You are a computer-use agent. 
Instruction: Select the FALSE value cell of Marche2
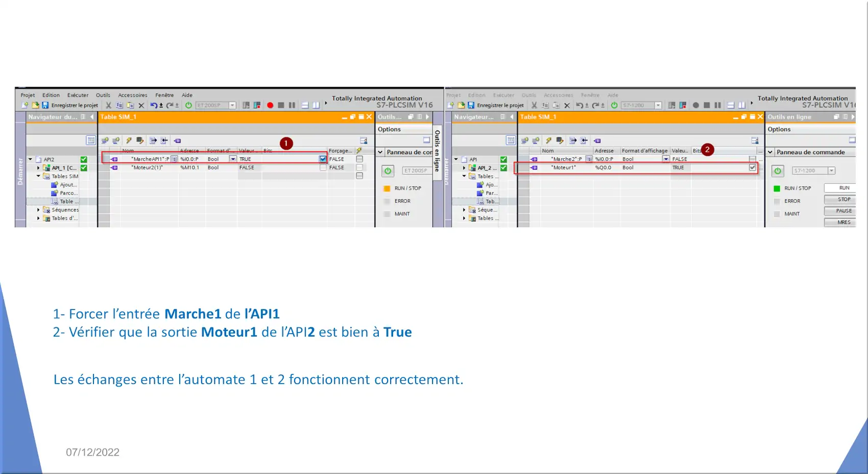681,159
